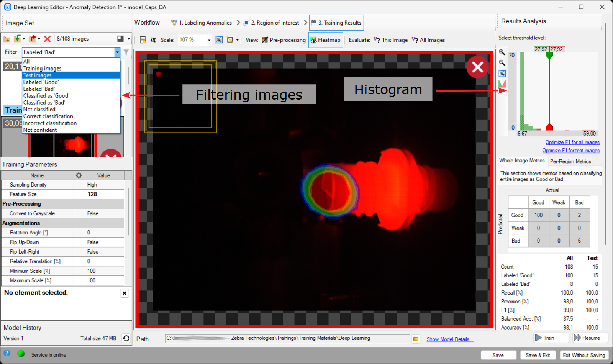Toggle the Pre-processing view
Viewport: 613px width, 364px height.
[284, 40]
